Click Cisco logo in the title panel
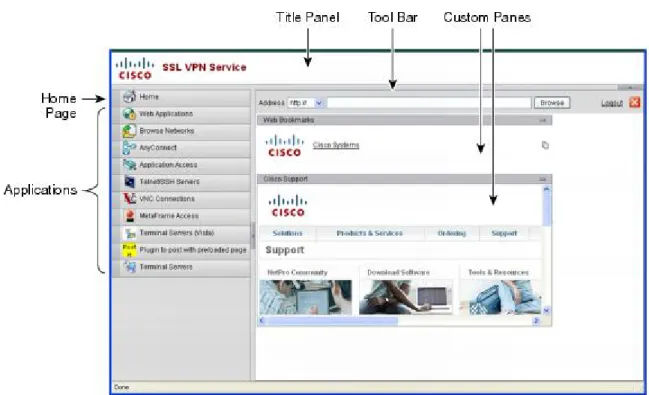This screenshot has width=649, height=395. pos(135,68)
